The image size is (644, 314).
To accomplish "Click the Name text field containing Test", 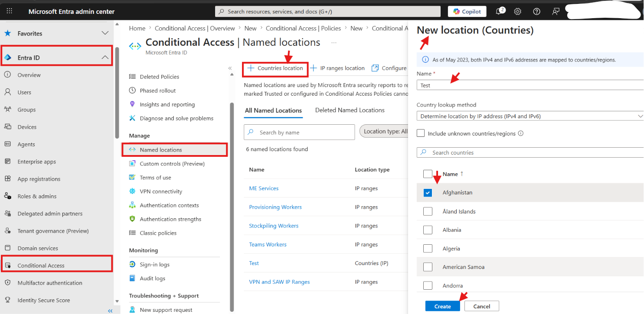I will pos(530,85).
